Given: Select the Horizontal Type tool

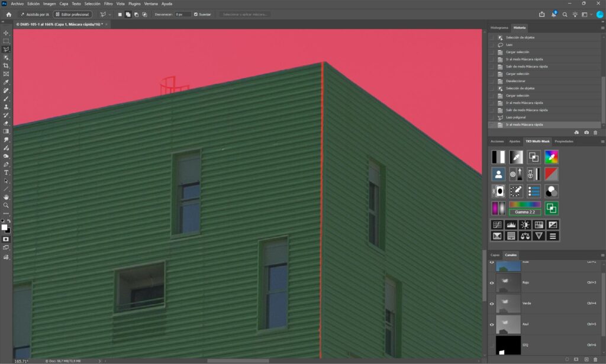Looking at the screenshot, I should (6, 172).
